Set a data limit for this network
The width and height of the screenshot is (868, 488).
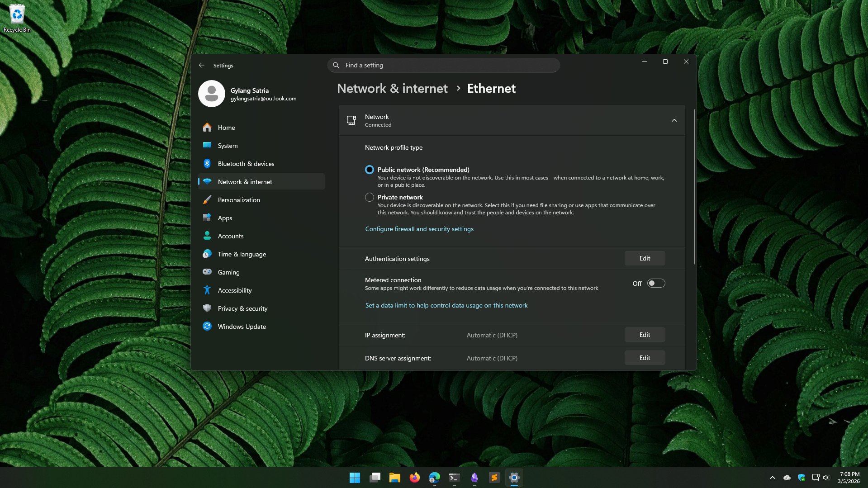[x=446, y=305]
